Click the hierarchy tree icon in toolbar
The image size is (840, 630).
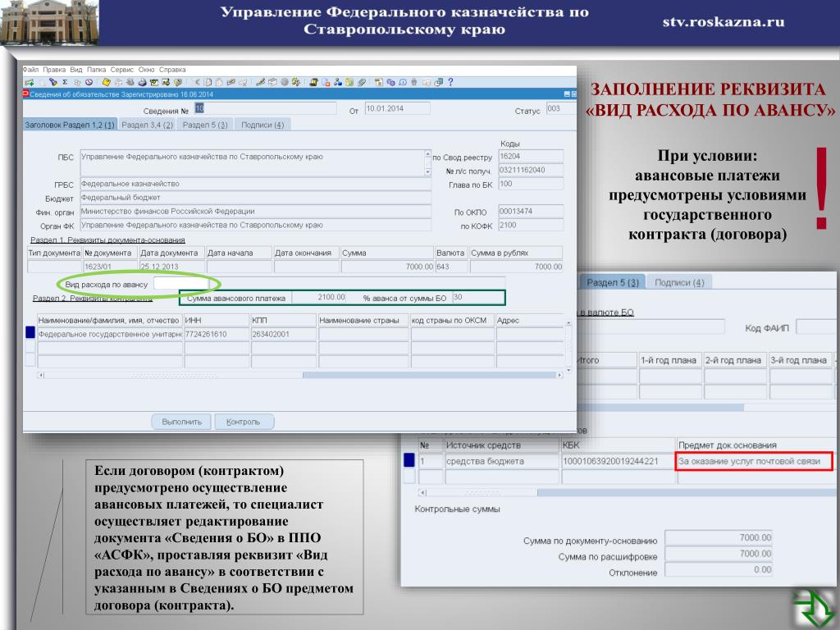pos(338,82)
